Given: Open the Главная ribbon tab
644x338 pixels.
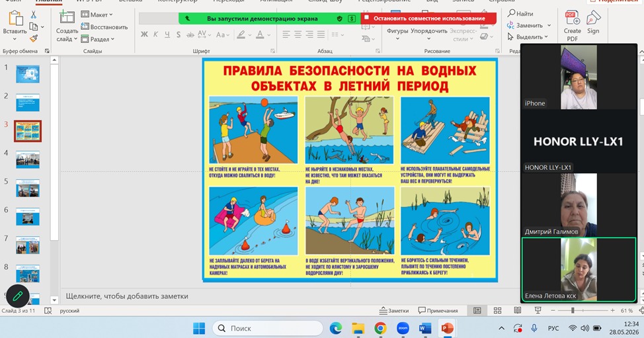Looking at the screenshot, I should [49, 1].
